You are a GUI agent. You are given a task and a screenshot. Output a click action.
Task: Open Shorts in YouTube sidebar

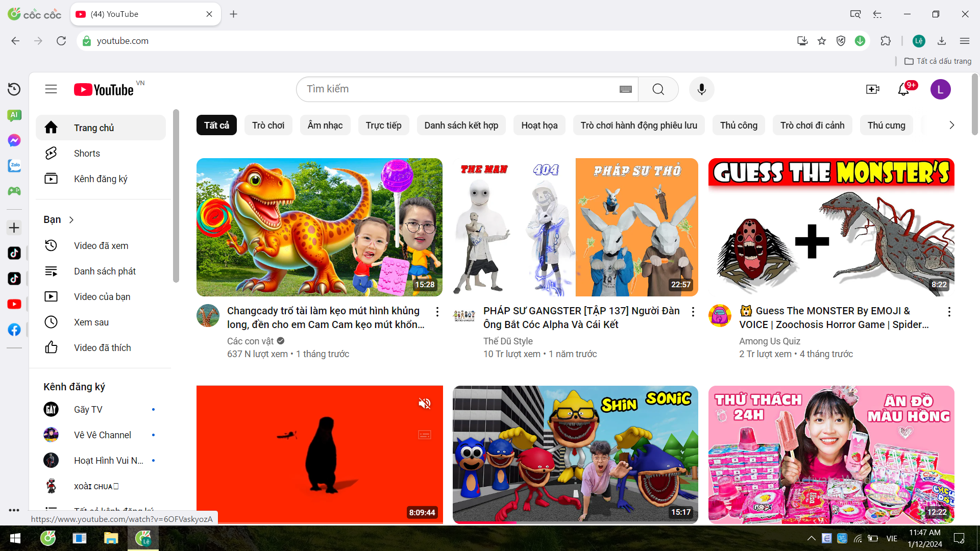coord(87,153)
